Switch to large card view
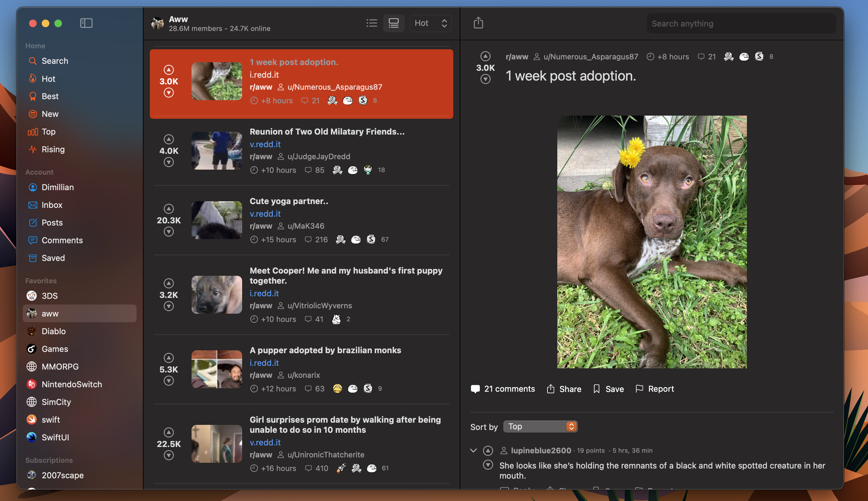Image resolution: width=868 pixels, height=501 pixels. [394, 23]
